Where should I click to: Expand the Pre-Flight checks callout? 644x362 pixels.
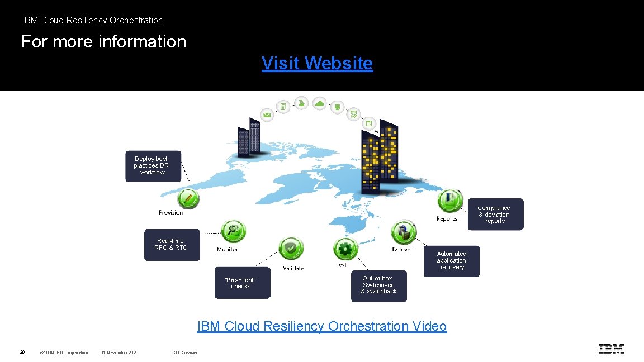click(242, 283)
